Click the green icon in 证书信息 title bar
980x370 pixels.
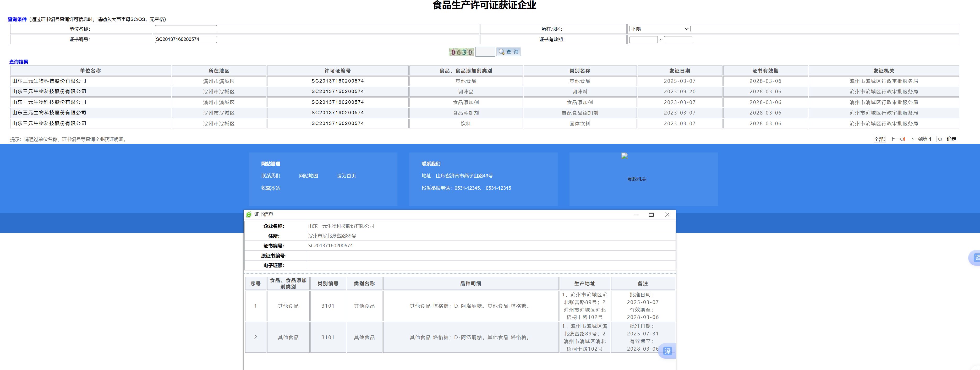pyautogui.click(x=249, y=215)
